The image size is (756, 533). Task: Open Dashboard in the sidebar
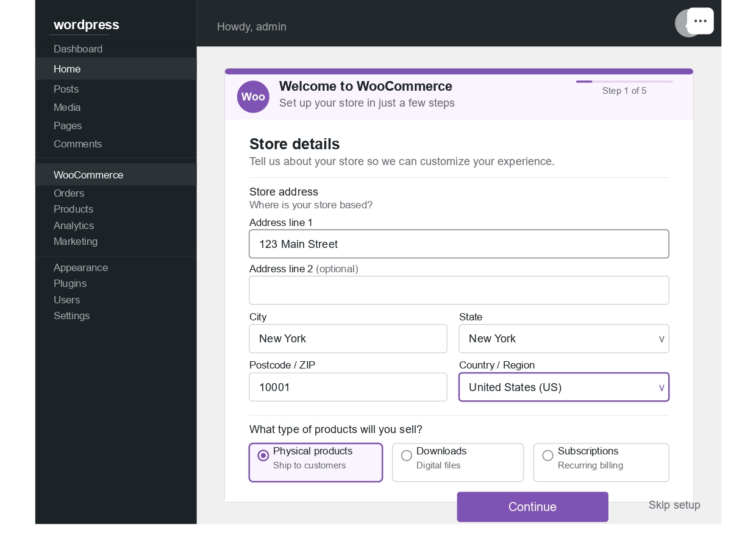point(78,49)
